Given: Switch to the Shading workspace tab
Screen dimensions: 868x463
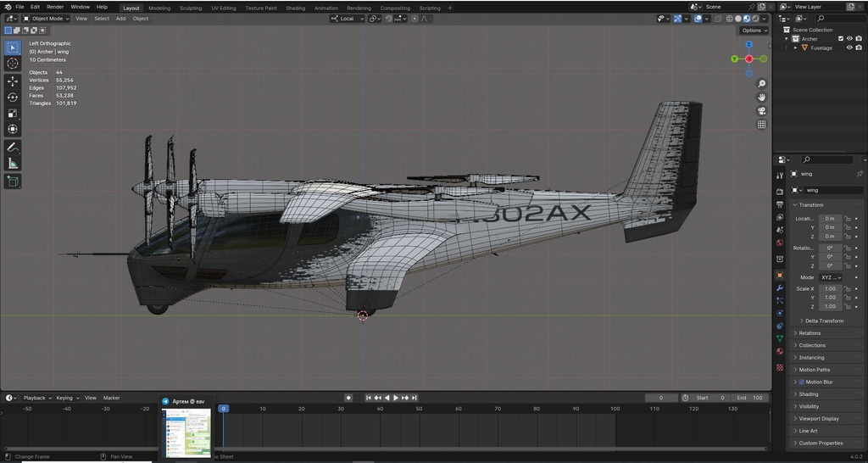Looking at the screenshot, I should [x=296, y=8].
